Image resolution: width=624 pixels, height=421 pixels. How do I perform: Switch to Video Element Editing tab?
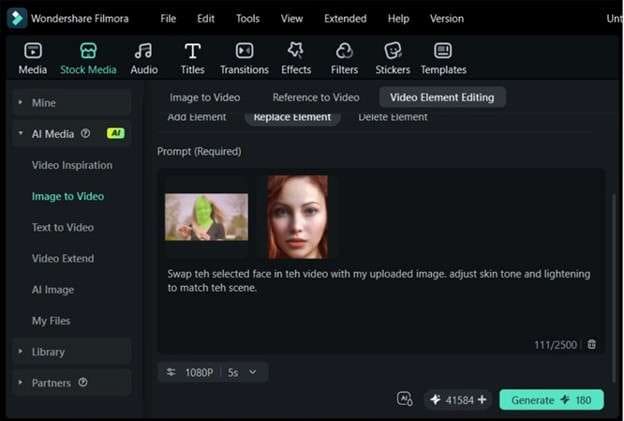point(442,97)
